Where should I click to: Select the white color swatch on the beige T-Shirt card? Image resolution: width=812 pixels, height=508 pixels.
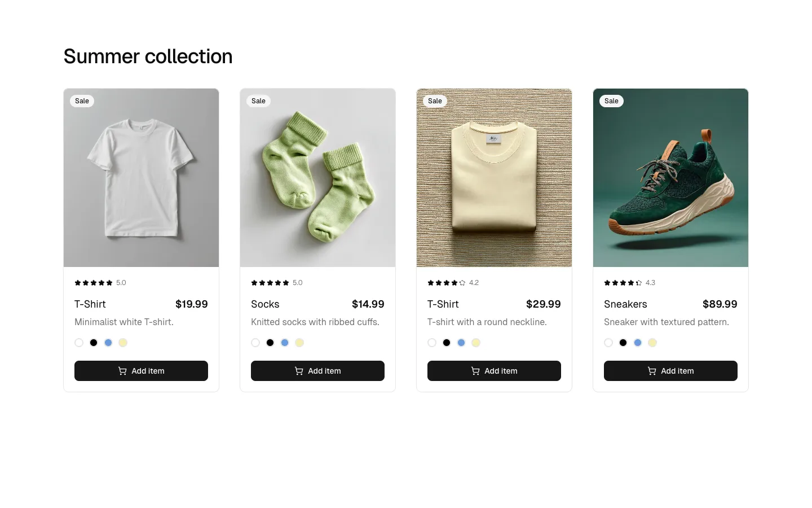(432, 343)
